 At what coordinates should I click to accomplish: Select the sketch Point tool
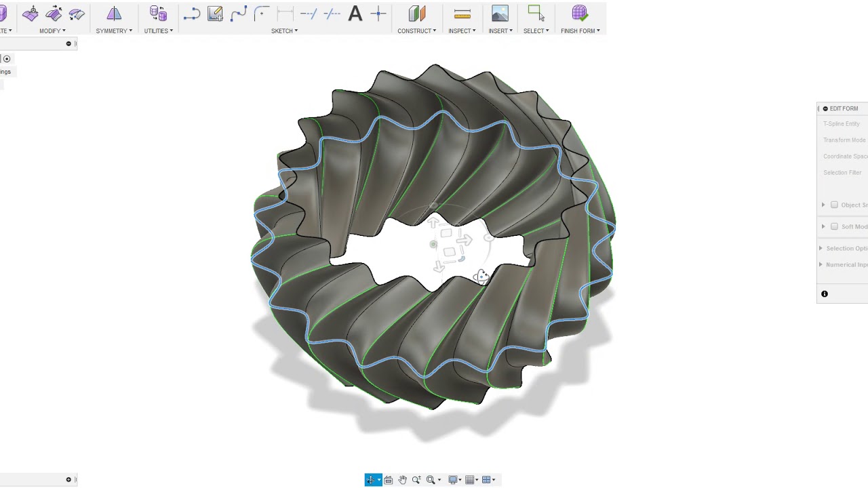[379, 14]
